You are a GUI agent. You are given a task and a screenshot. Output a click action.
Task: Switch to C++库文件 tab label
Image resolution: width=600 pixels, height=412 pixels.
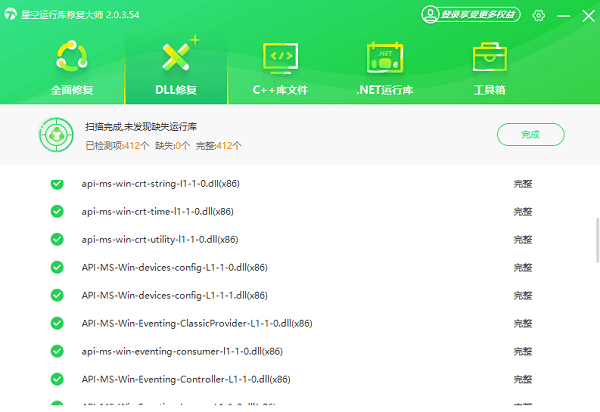tap(280, 90)
